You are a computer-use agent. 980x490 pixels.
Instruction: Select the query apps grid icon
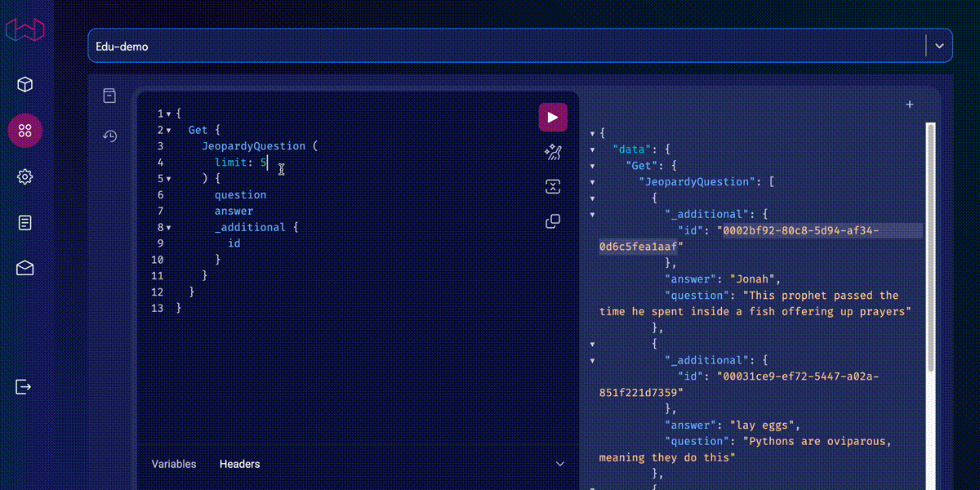click(24, 131)
